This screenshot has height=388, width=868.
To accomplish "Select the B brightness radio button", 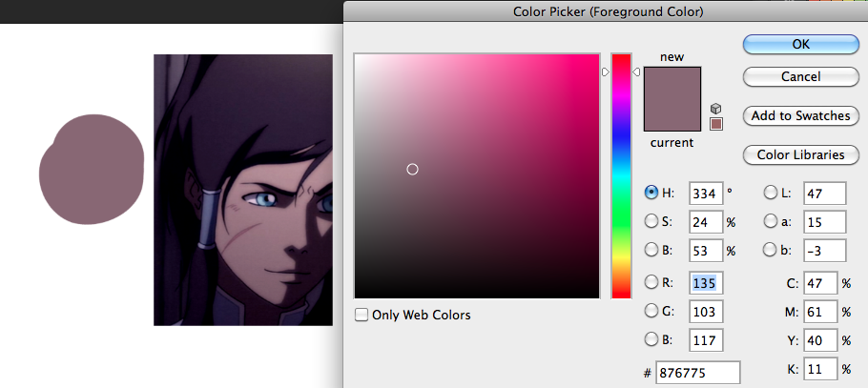I will [x=651, y=250].
